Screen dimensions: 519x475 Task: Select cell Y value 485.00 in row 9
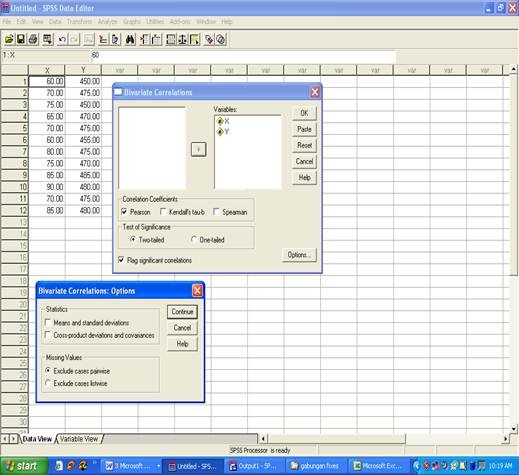click(x=83, y=175)
